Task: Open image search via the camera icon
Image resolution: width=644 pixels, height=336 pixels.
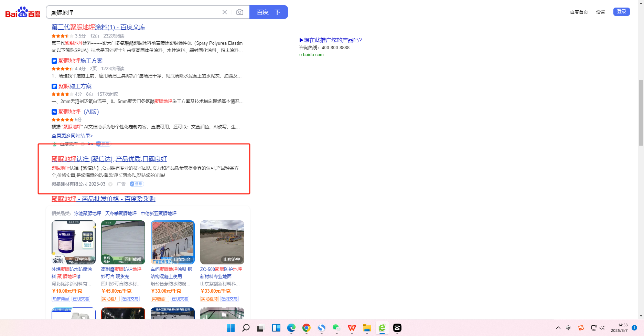Action: tap(240, 12)
